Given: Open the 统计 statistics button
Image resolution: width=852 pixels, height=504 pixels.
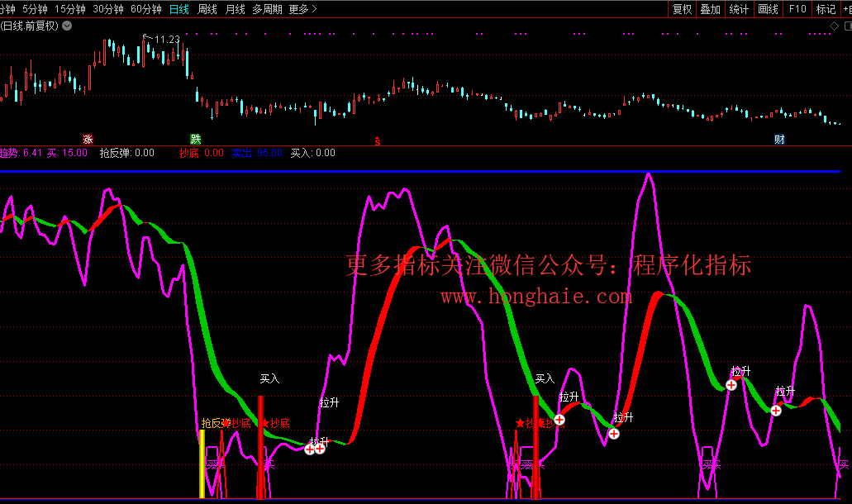Looking at the screenshot, I should 740,9.
